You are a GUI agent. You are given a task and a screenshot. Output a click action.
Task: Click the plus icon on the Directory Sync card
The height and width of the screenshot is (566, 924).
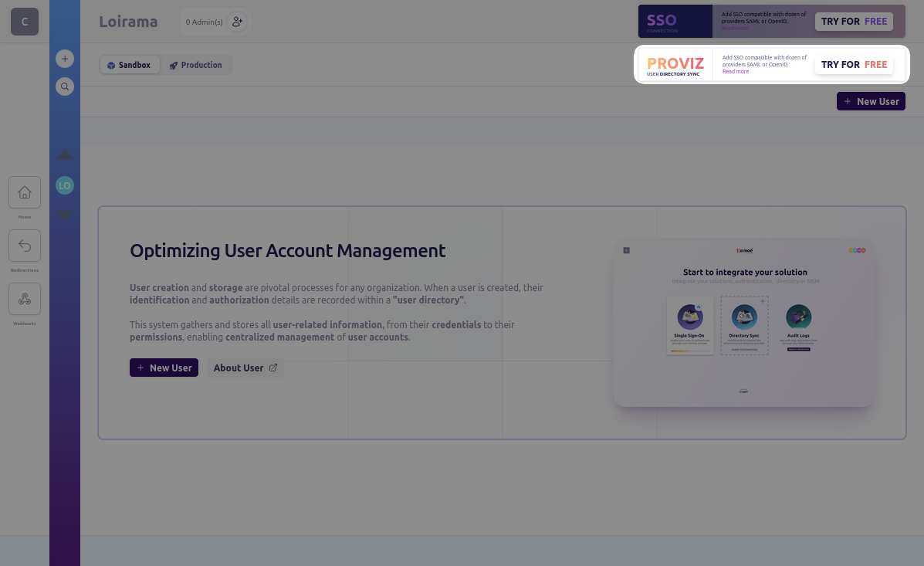click(x=762, y=301)
